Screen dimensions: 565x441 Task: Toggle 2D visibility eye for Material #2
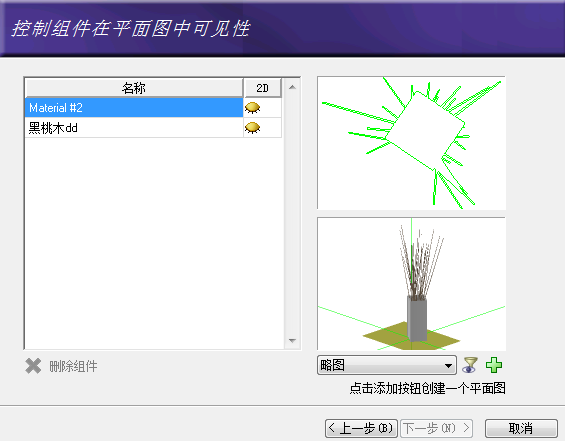pyautogui.click(x=252, y=108)
